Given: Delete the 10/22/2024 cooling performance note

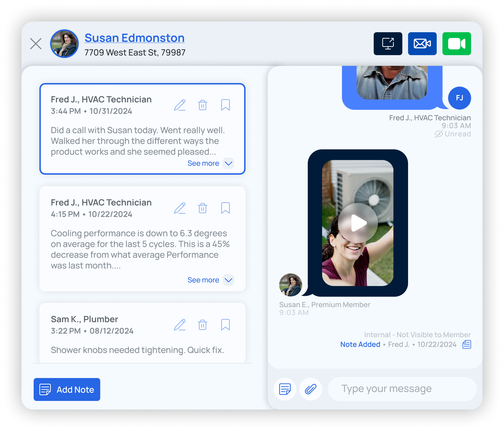Looking at the screenshot, I should (202, 208).
